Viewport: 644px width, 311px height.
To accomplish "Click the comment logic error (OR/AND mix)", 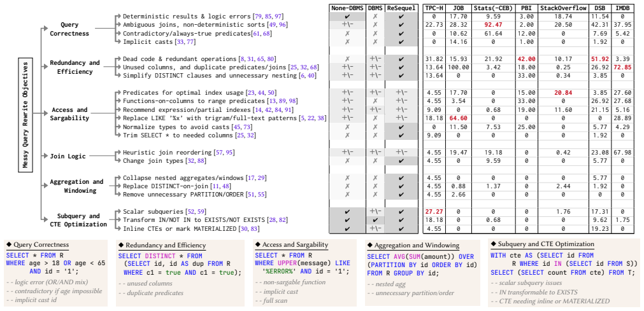I will 46,283.
